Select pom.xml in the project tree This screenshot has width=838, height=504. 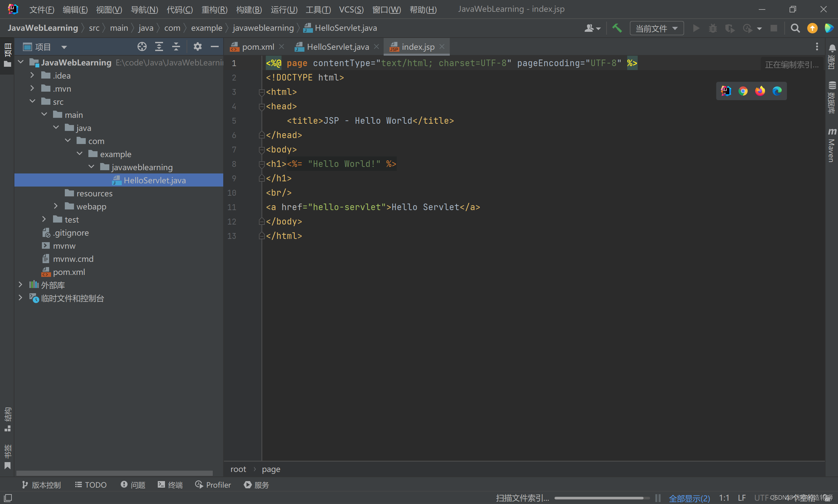(x=69, y=272)
